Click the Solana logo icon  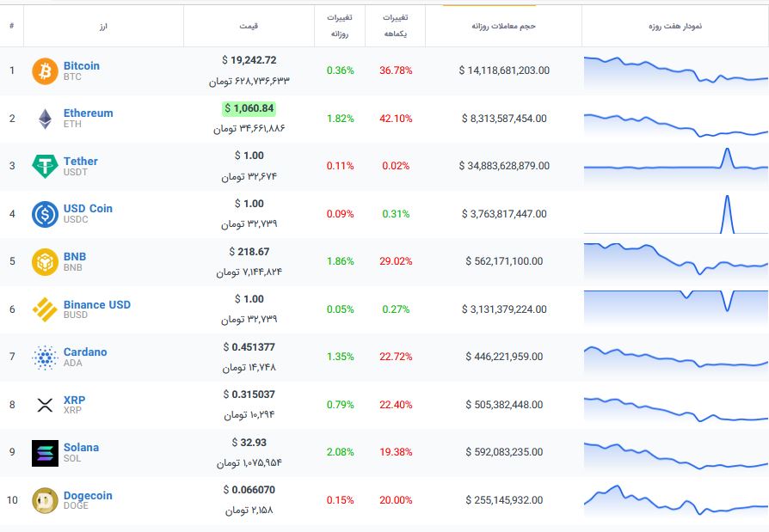tap(45, 453)
